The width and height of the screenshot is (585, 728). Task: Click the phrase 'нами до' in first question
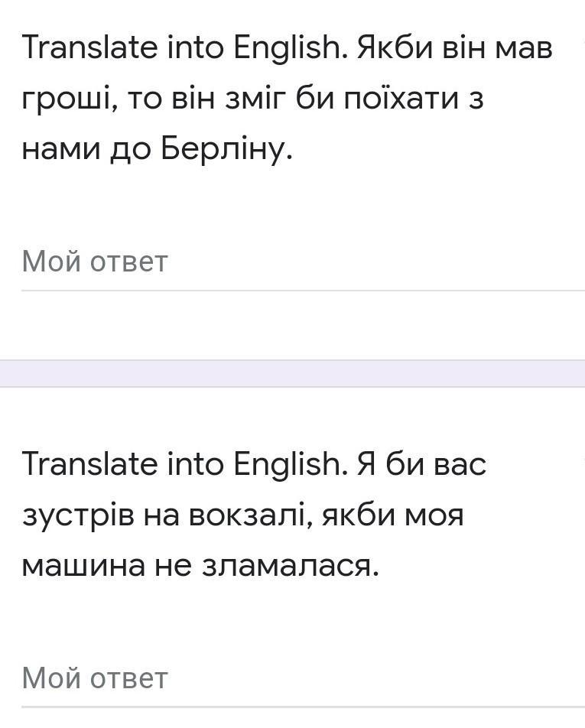pos(86,150)
